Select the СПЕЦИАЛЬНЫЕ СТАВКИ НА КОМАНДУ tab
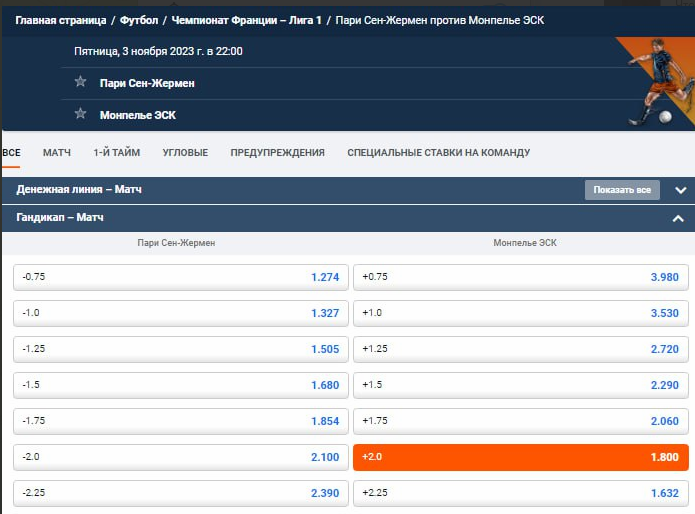This screenshot has width=695, height=514. 438,152
